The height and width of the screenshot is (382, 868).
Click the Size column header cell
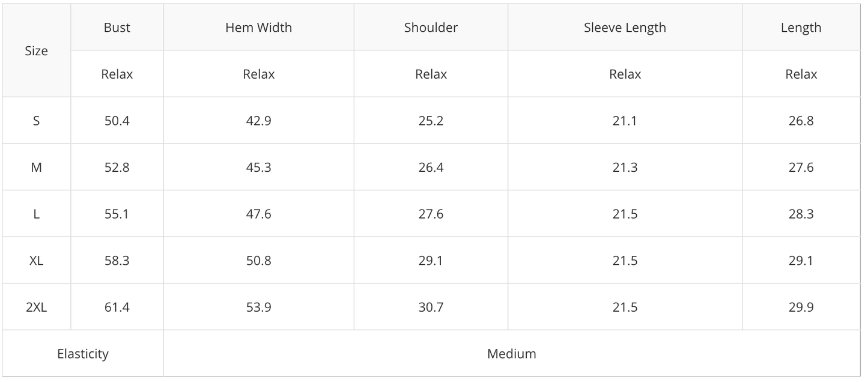[x=36, y=51]
